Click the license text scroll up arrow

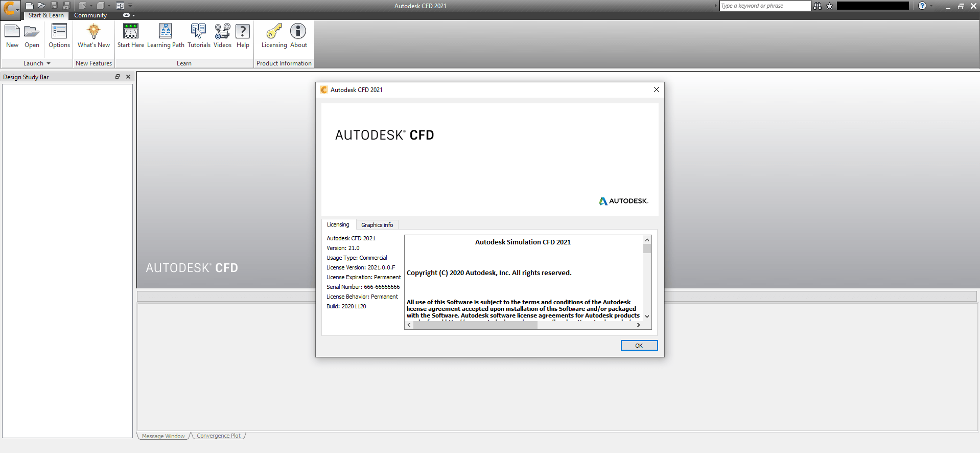(647, 240)
